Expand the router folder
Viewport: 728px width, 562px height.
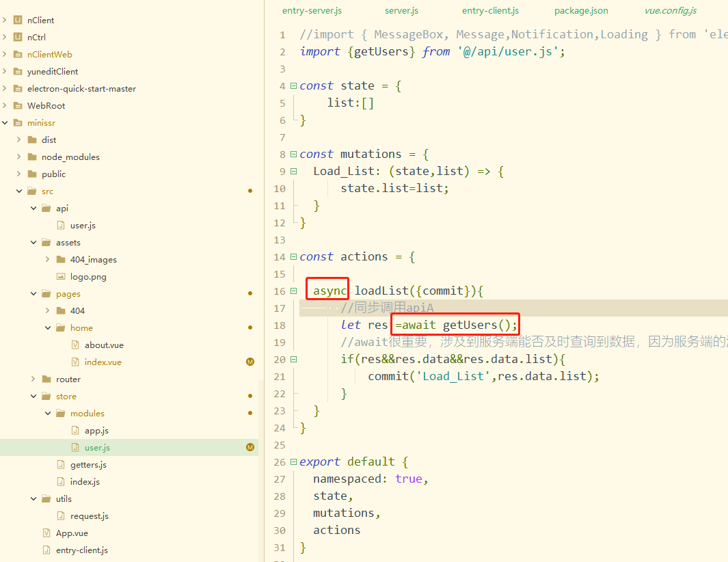[33, 379]
